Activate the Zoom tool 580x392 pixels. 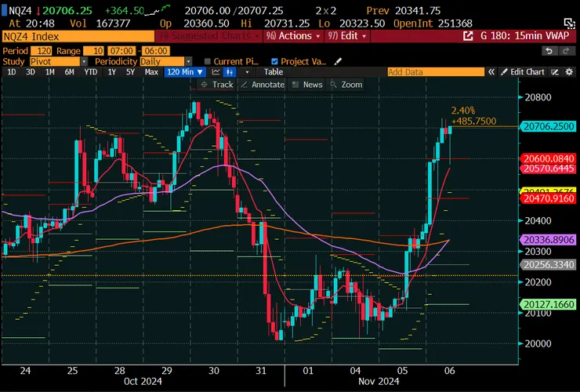346,85
